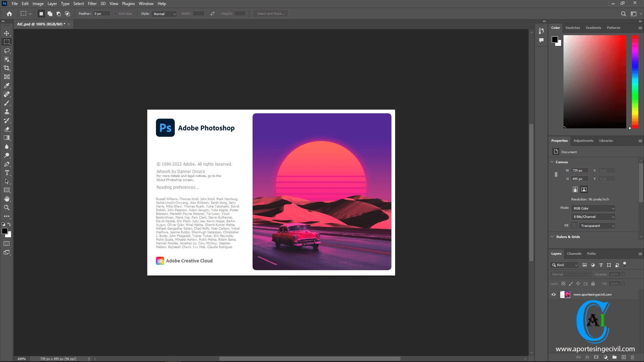Click Select and Mask button in toolbar
Viewport: 644px width, 362px height.
point(271,13)
